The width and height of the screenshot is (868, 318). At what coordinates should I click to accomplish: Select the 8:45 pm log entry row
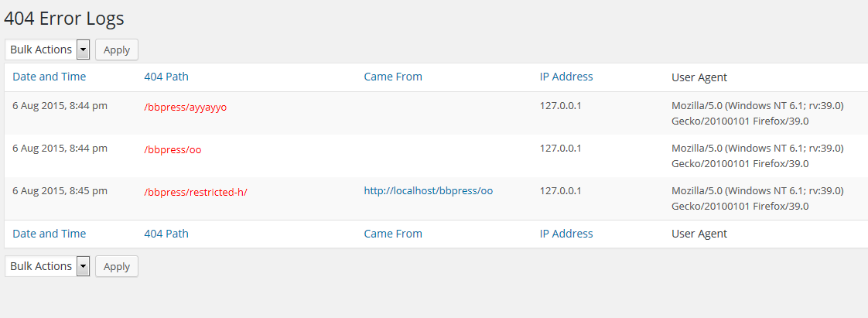click(436, 198)
